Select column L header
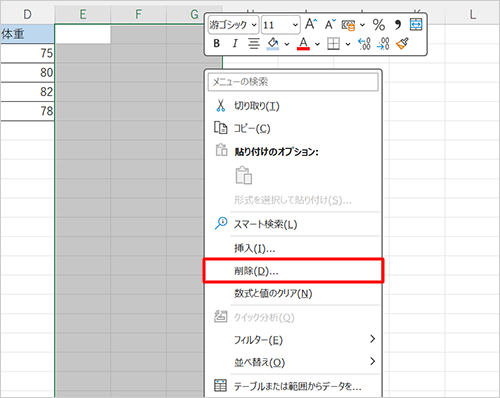The width and height of the screenshot is (500, 398). 473,14
